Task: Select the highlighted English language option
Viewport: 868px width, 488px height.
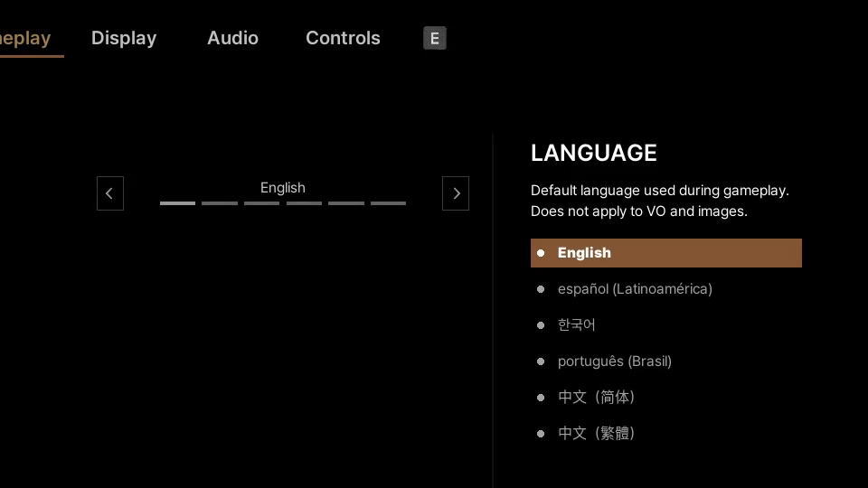Action: point(665,253)
